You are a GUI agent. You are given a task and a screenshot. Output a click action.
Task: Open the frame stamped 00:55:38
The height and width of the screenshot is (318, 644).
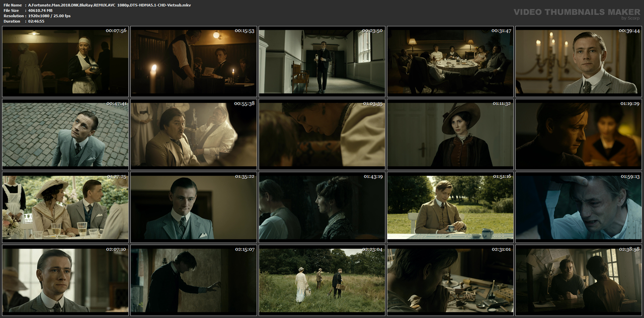[x=194, y=134]
